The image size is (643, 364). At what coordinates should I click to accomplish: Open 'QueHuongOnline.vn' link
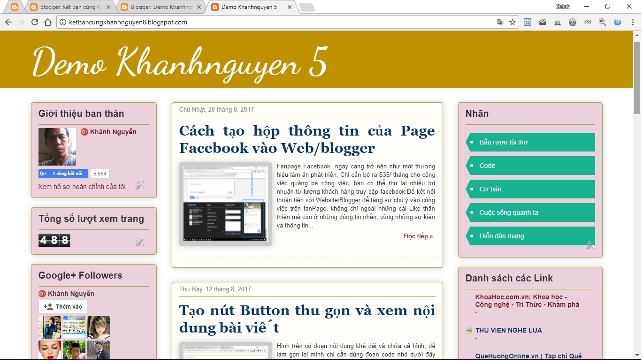[528, 356]
